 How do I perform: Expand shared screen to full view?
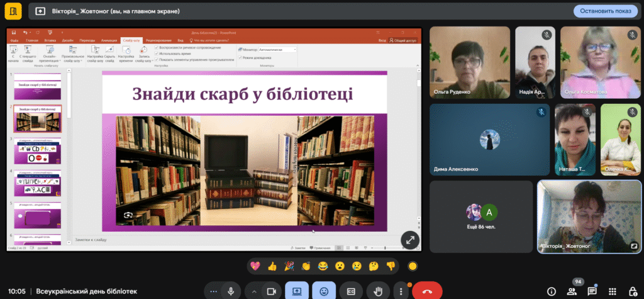[x=410, y=239]
